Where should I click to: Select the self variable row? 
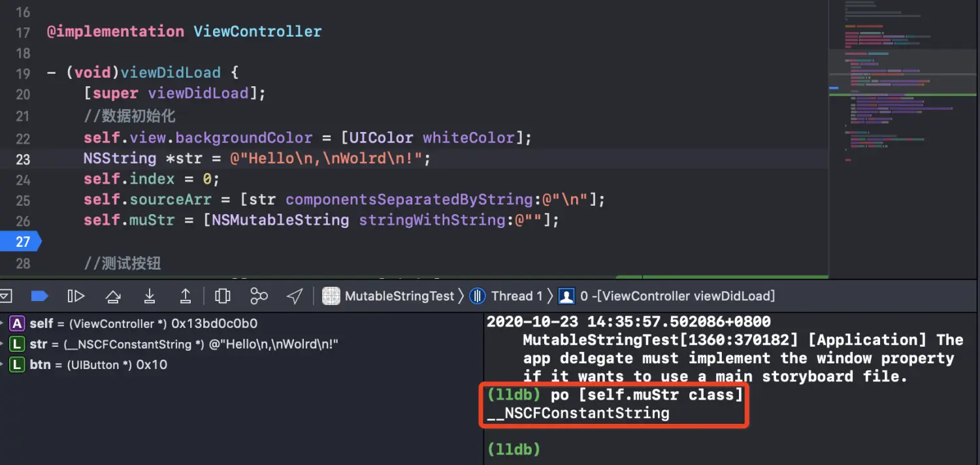(x=144, y=324)
